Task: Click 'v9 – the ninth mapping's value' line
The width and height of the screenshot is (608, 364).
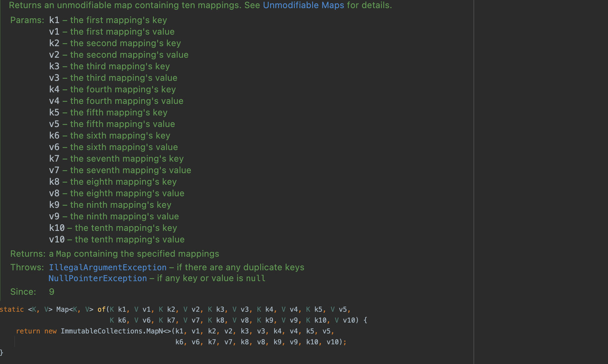Action: coord(114,217)
